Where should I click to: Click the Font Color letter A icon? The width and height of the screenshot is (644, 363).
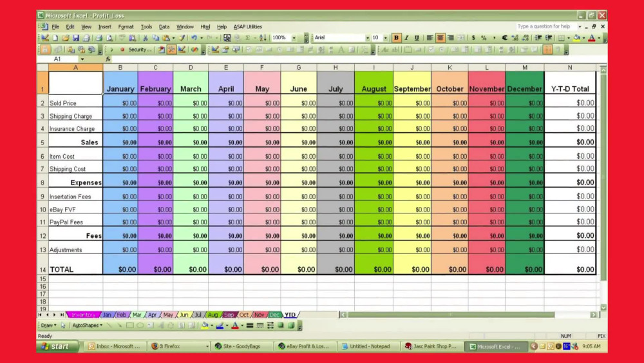[592, 38]
